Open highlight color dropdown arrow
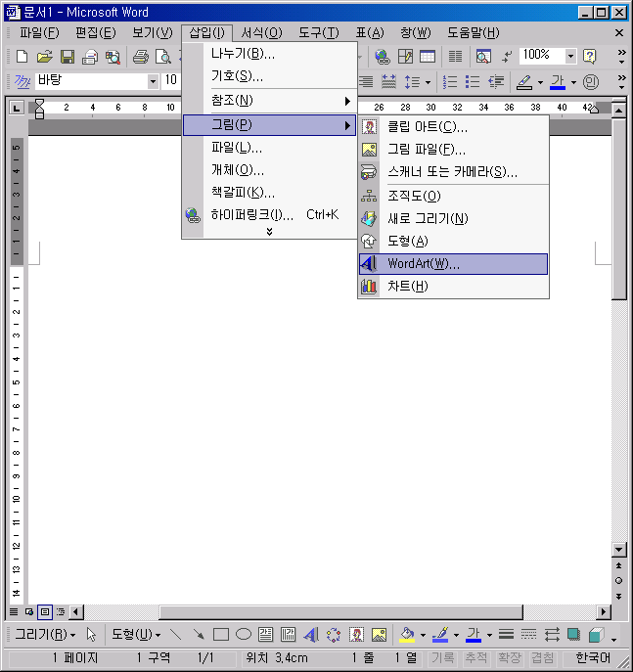 (x=540, y=82)
